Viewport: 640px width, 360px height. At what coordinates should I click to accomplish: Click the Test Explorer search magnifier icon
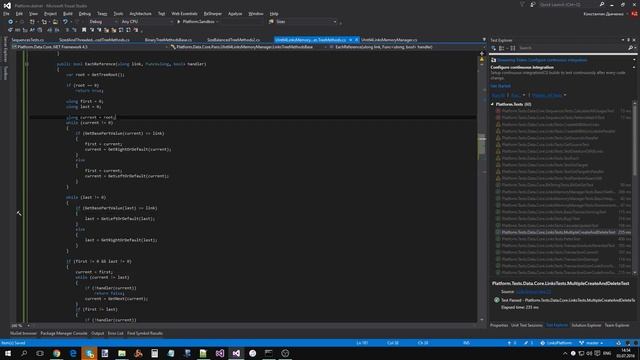click(631, 48)
